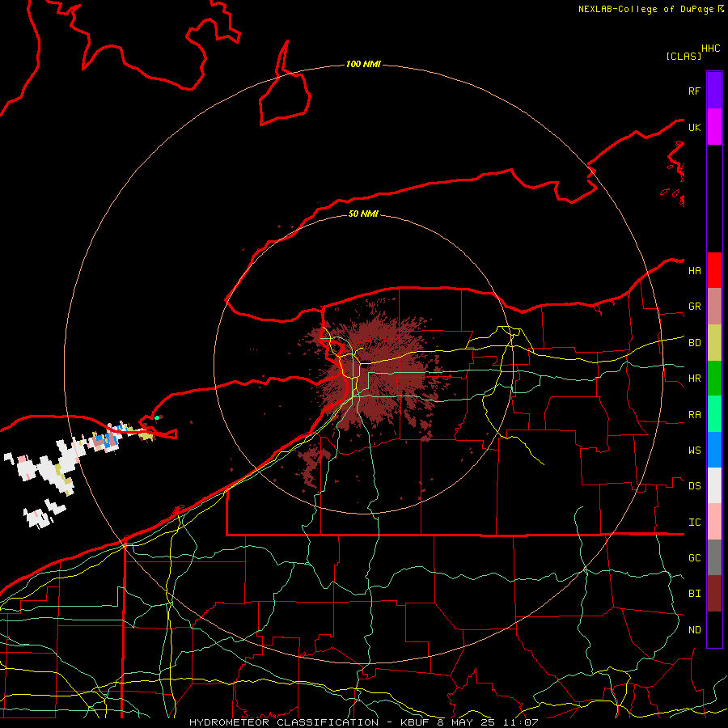Click the HR green legend swatch
Viewport: 728px width, 728px height.
click(714, 379)
